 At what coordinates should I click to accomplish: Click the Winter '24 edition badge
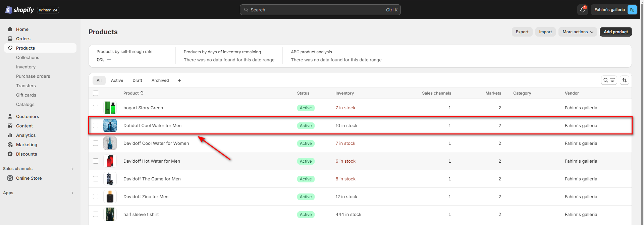[x=48, y=10]
